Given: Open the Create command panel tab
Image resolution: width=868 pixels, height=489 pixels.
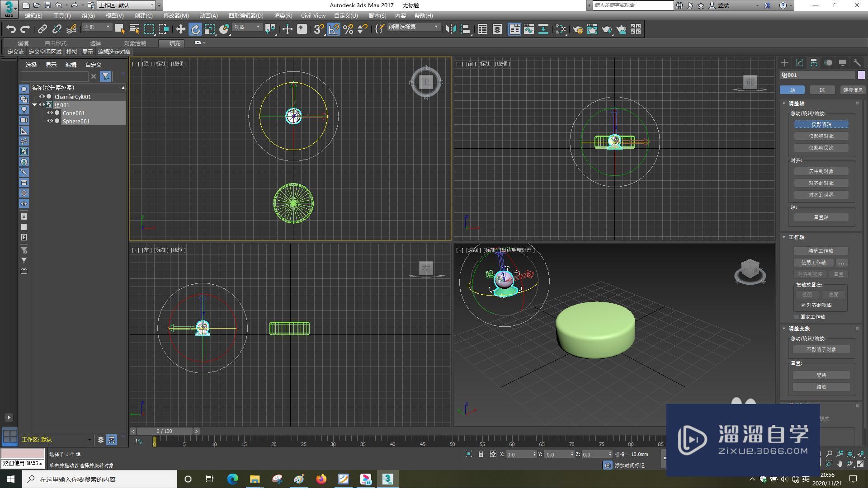Looking at the screenshot, I should tap(785, 63).
